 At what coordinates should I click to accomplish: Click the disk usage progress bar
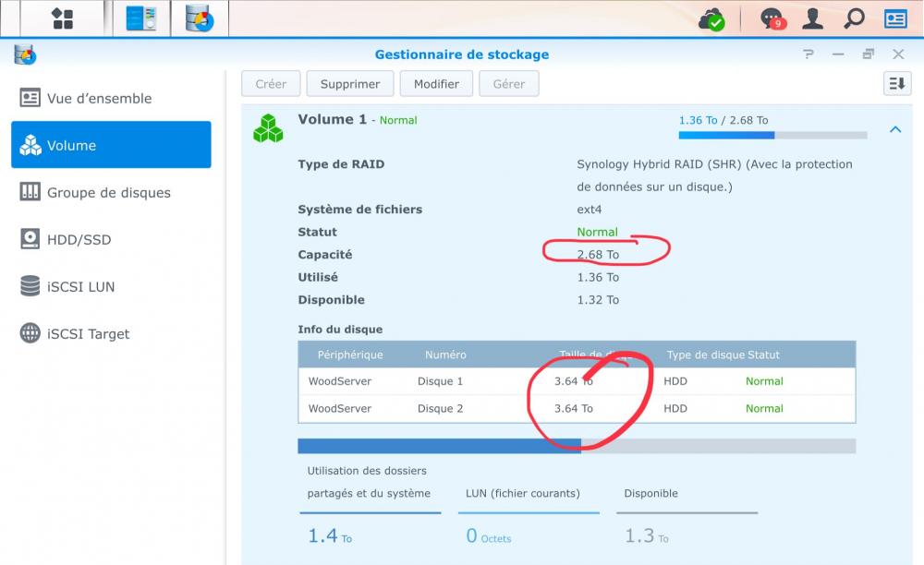pyautogui.click(x=577, y=446)
